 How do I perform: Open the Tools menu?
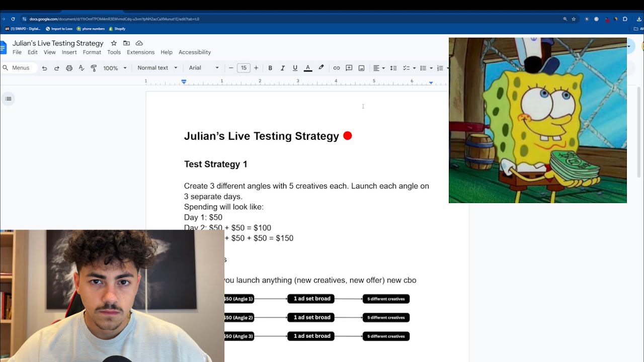click(114, 52)
